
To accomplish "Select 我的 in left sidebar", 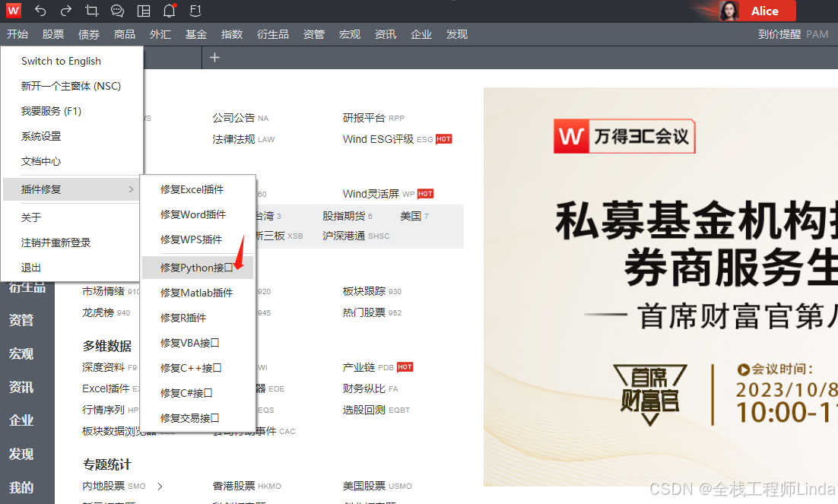I will [21, 487].
